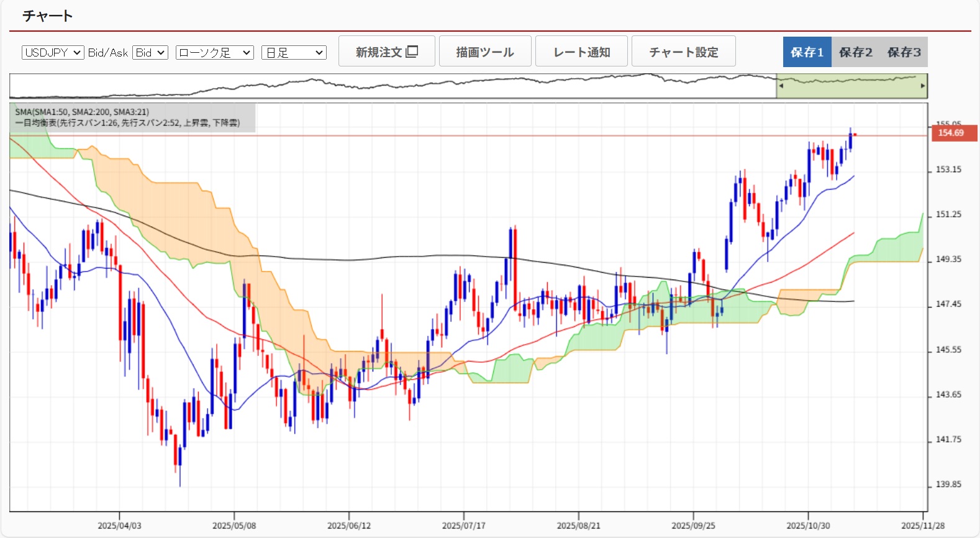This screenshot has width=980, height=538.
Task: Click the red 154.69 current price tag
Action: 953,133
